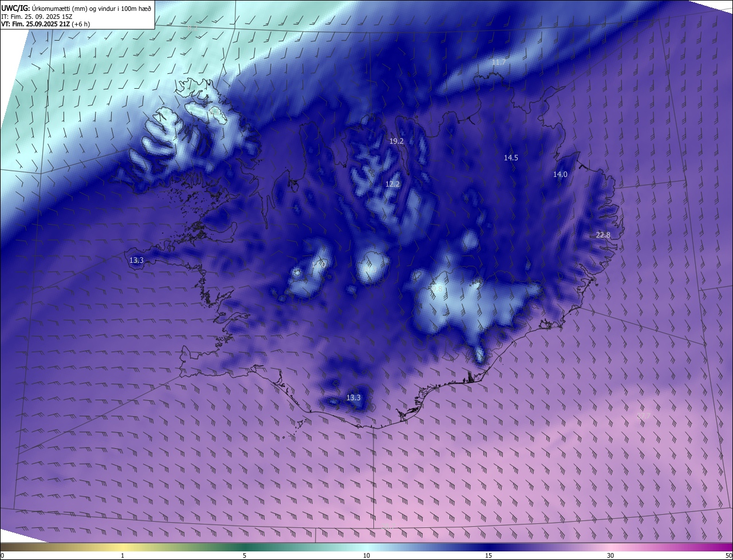Click the 12.2 value label on the map
Viewport: 733px width, 560px height.
coord(392,184)
